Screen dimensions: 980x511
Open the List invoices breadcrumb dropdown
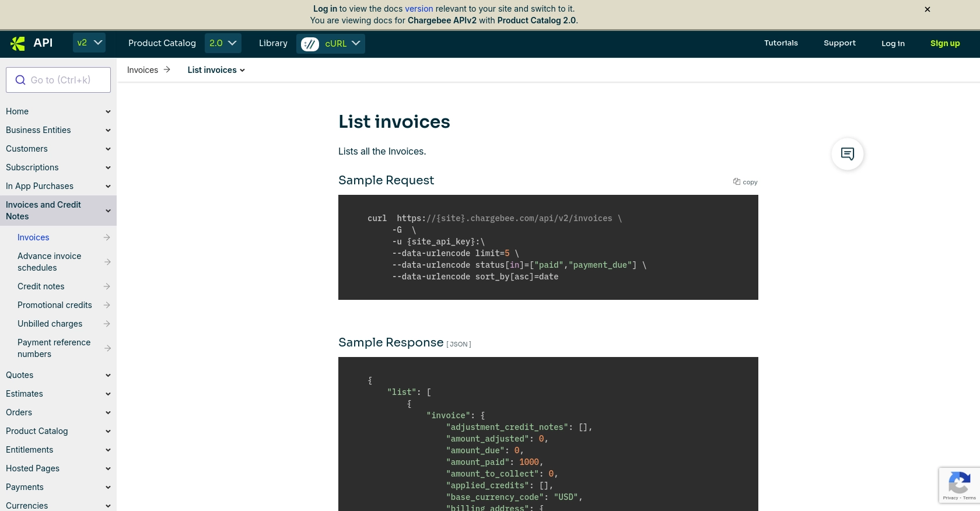point(216,70)
